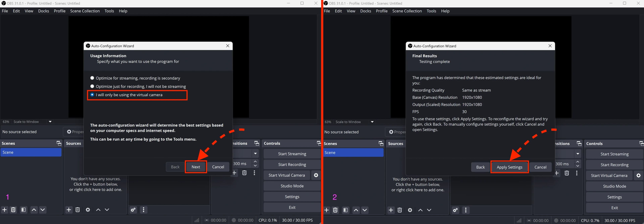Viewport: 644px width, 224px height.
Task: Click audio mixer three-dot menu in right window
Action: [x=466, y=210]
